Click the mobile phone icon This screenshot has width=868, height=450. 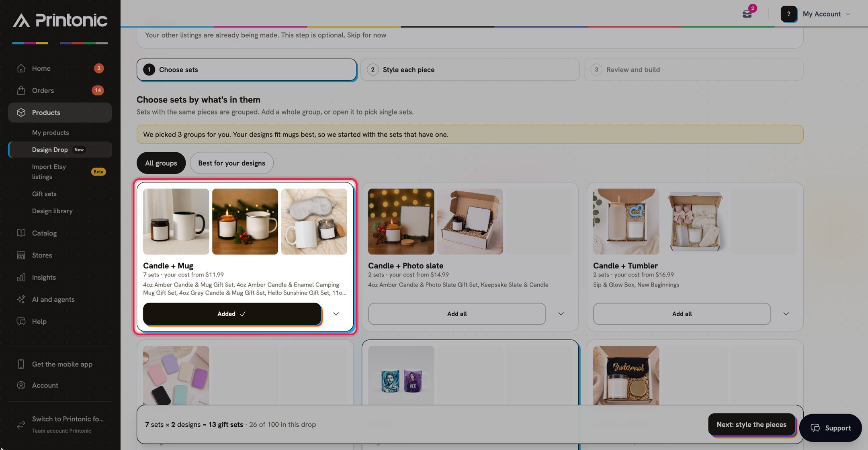(x=21, y=364)
